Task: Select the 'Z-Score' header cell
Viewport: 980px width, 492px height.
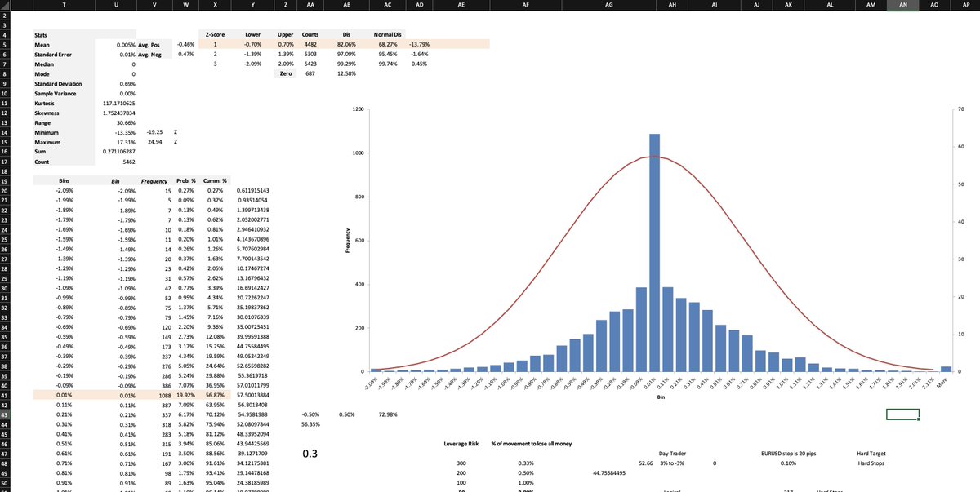Action: (x=215, y=35)
